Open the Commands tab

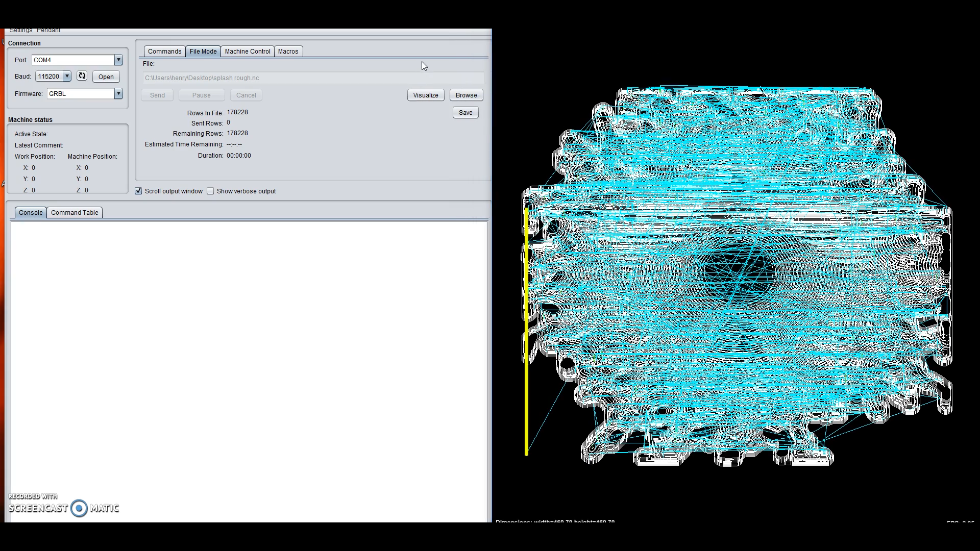tap(163, 51)
